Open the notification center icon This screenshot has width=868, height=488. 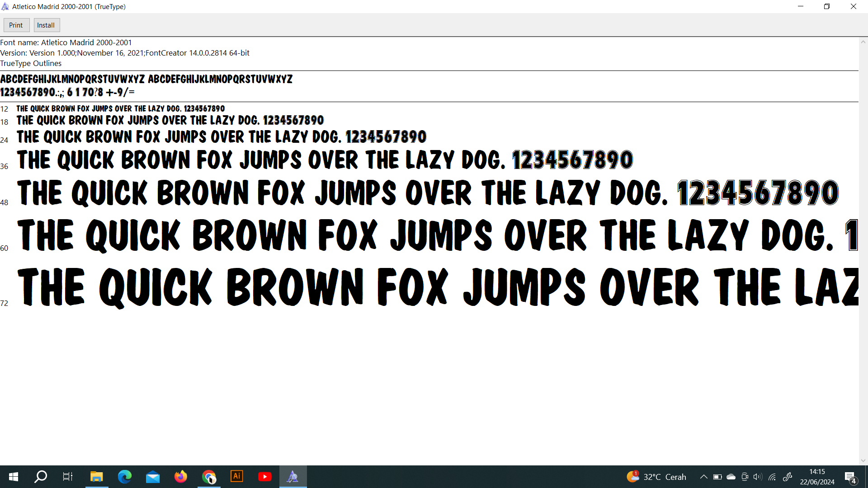click(850, 477)
